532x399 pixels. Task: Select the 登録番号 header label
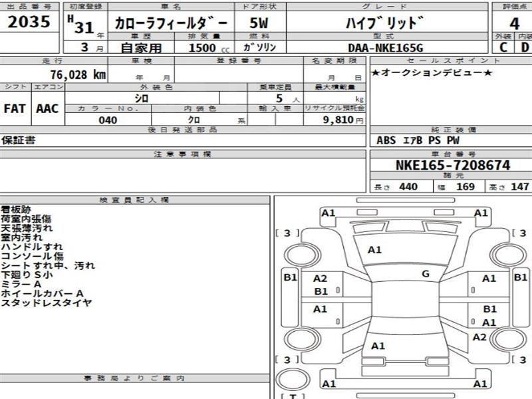[x=239, y=61]
